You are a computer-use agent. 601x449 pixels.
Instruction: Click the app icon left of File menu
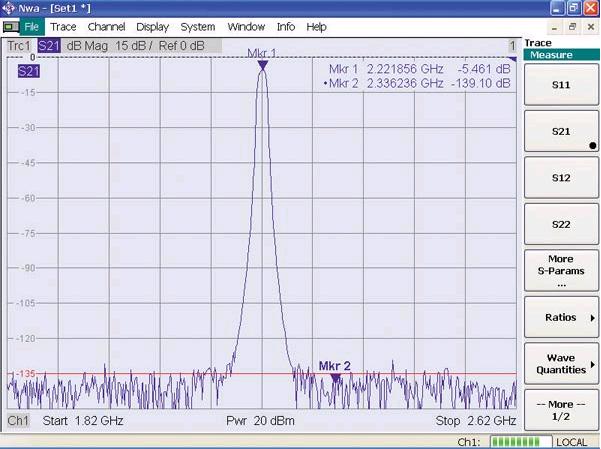pos(10,27)
